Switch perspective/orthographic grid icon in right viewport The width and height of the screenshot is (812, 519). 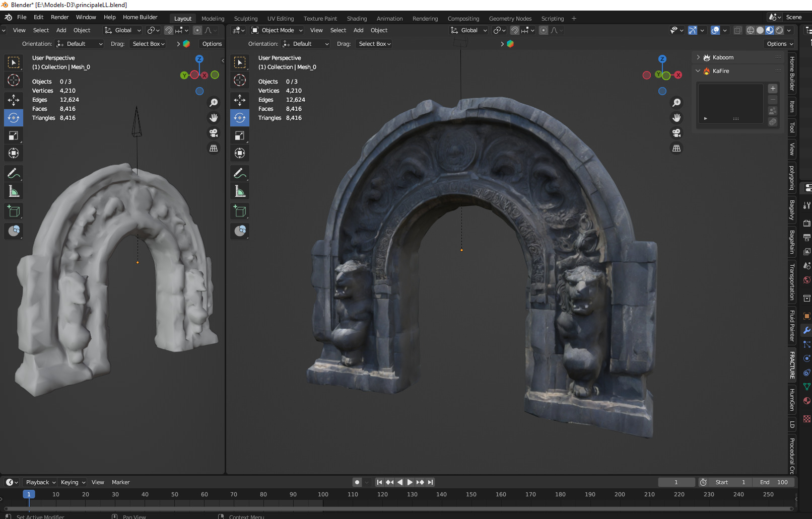(676, 149)
